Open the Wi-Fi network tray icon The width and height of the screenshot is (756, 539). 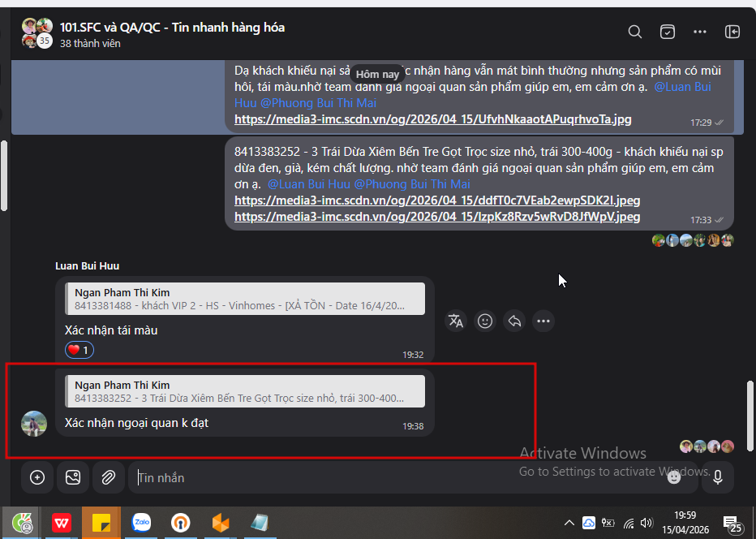(628, 523)
